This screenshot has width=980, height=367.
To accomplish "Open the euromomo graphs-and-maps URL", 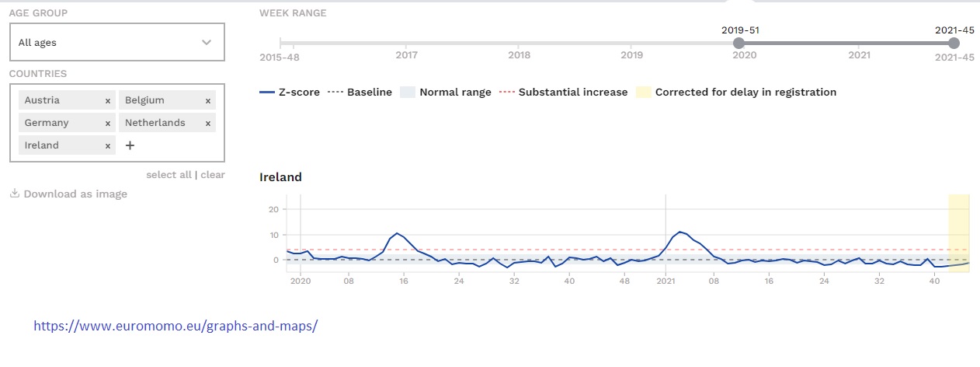I will 175,326.
